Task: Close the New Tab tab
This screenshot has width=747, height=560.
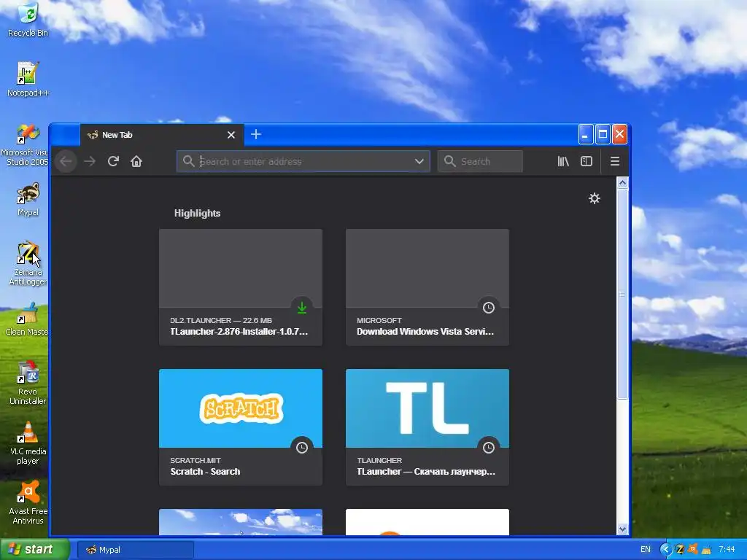Action: point(231,135)
